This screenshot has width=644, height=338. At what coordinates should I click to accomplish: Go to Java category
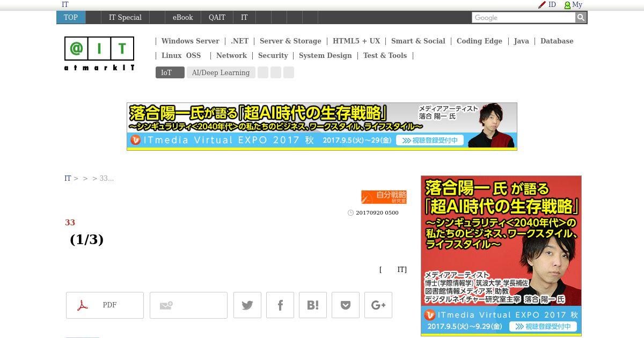[x=521, y=41]
